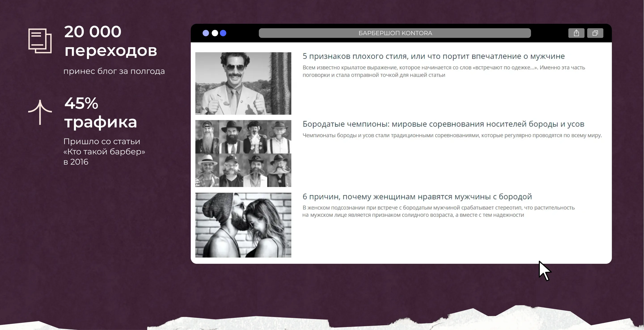
Task: Click the bright blue window dot
Action: pyautogui.click(x=223, y=33)
